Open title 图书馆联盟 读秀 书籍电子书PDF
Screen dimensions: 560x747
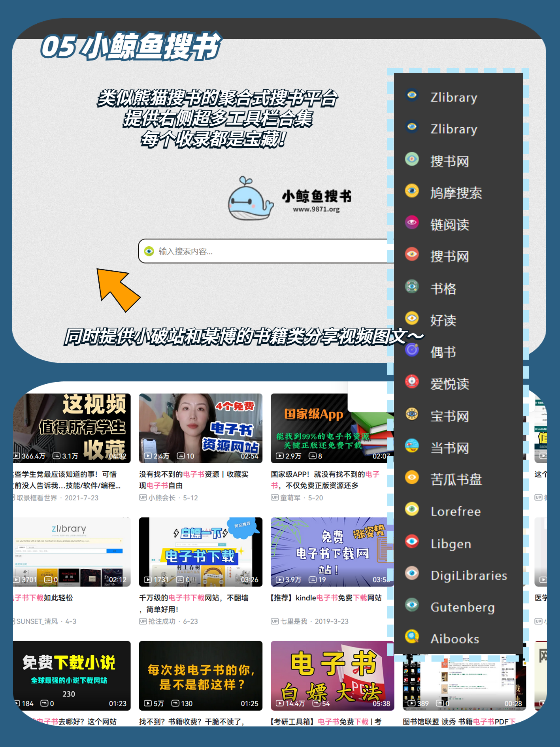tap(459, 722)
